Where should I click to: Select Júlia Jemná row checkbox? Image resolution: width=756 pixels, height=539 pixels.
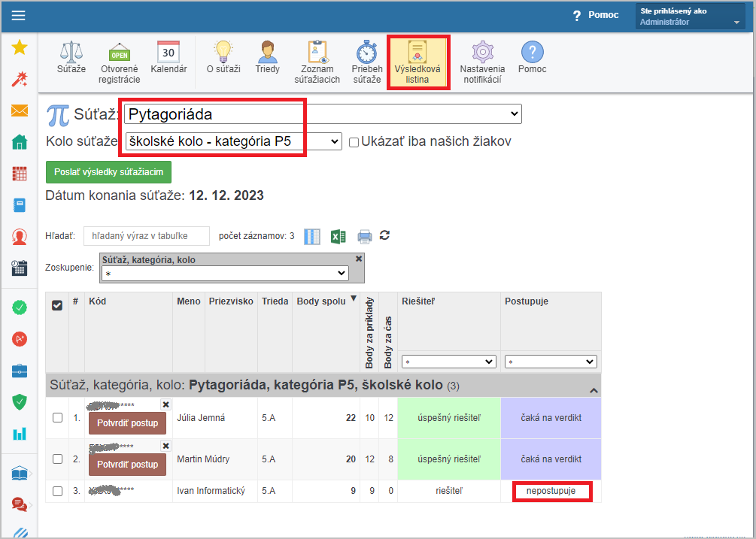pyautogui.click(x=57, y=418)
